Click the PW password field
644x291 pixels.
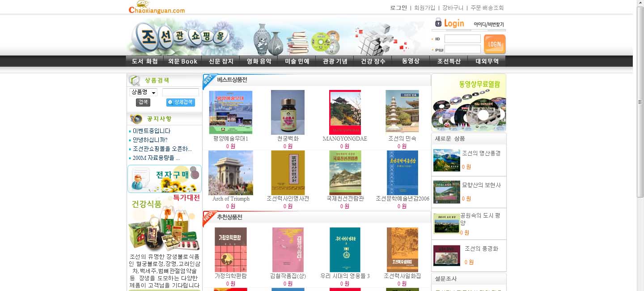click(462, 49)
